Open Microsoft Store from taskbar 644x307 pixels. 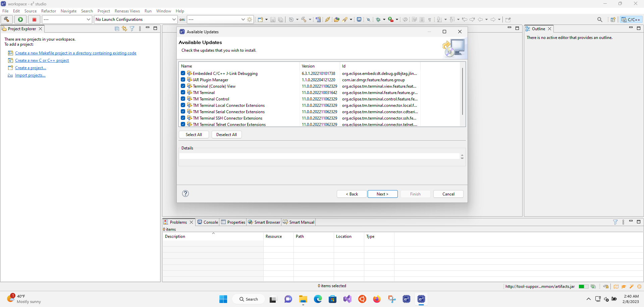(333, 299)
